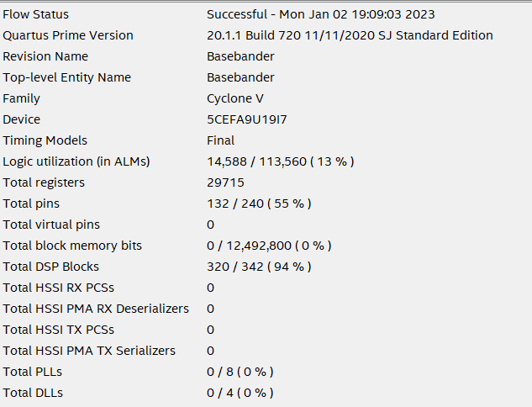Click the Total block memory bits value
The width and height of the screenshot is (532, 407).
point(269,246)
